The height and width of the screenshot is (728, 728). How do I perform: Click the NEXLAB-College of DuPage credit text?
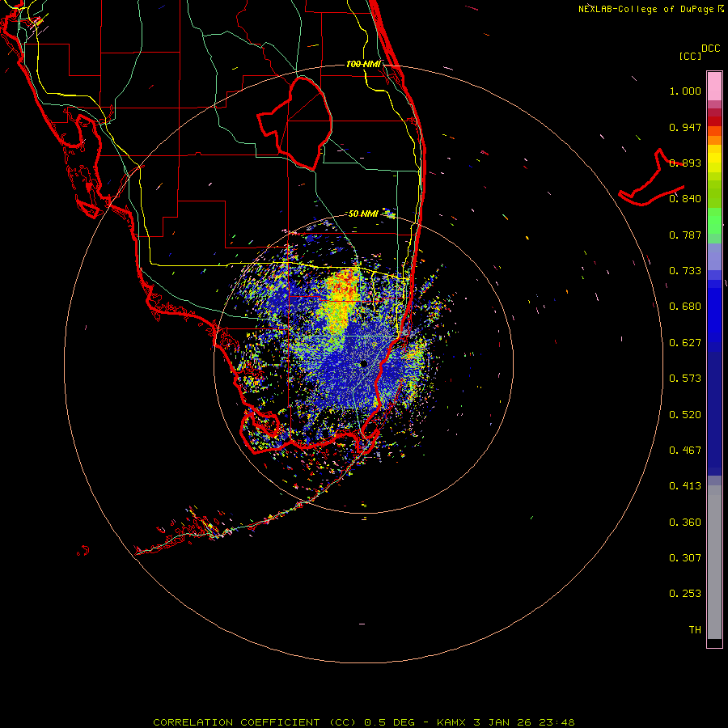click(x=647, y=9)
